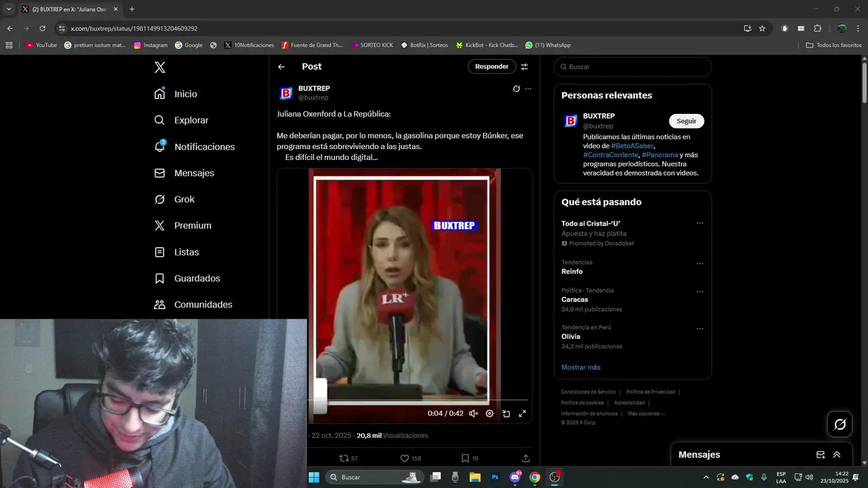Open reply filter settings icon
The width and height of the screenshot is (868, 488).
[524, 66]
